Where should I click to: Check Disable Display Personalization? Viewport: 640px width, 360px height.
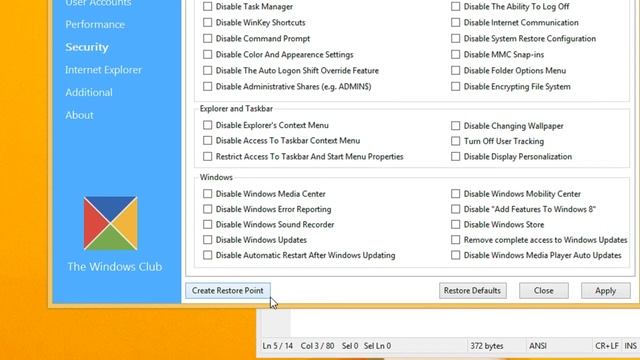(x=456, y=156)
